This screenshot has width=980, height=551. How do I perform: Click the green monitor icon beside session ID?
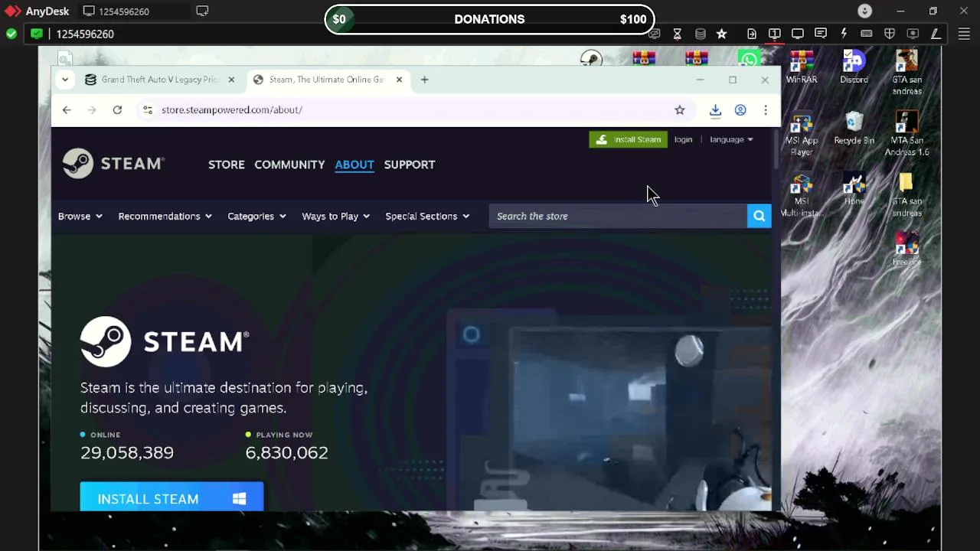37,34
